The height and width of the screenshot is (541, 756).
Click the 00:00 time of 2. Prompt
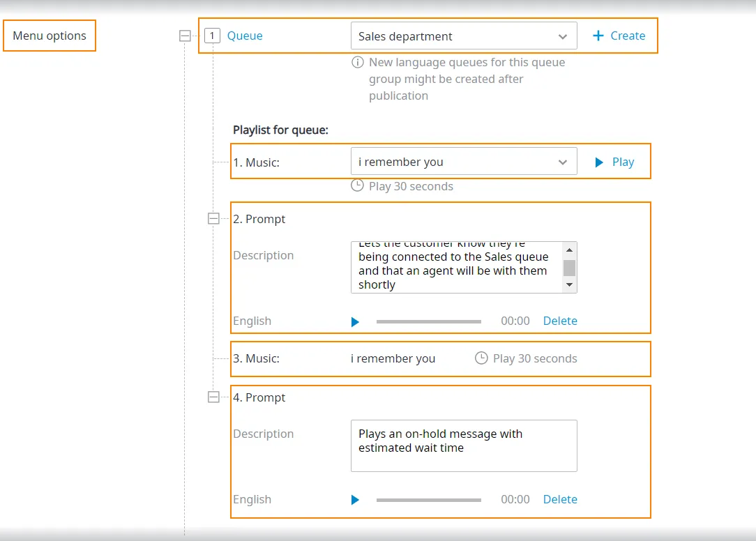pos(515,321)
